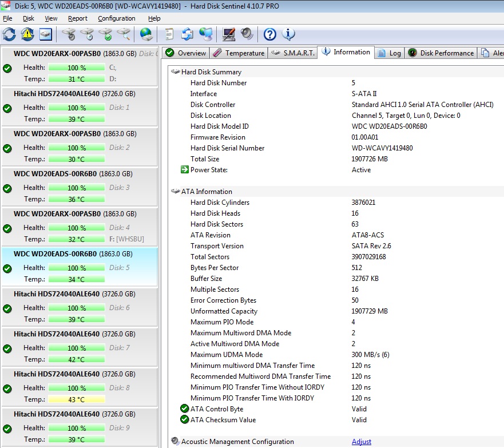Select the WD20EARX disk labeled Disk 2

(x=80, y=147)
